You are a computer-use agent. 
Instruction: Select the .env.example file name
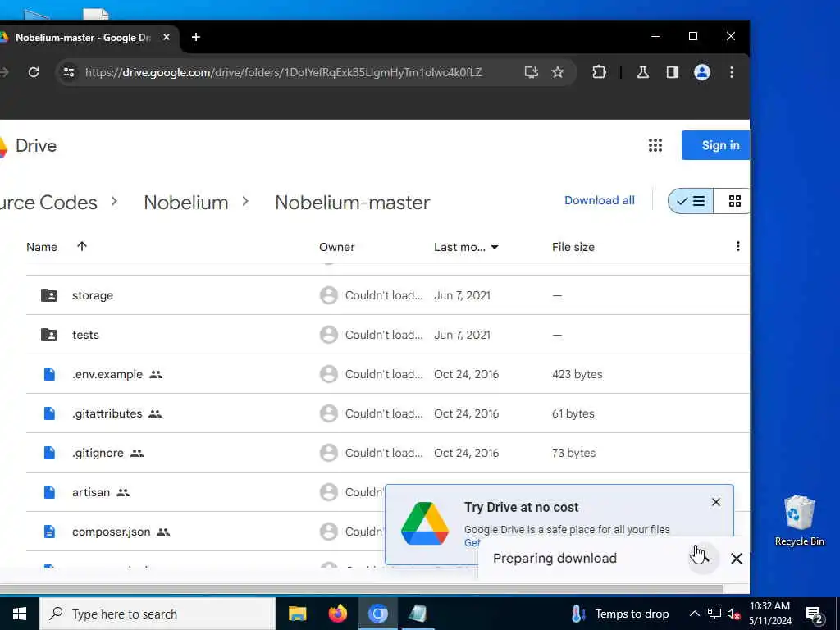click(107, 374)
